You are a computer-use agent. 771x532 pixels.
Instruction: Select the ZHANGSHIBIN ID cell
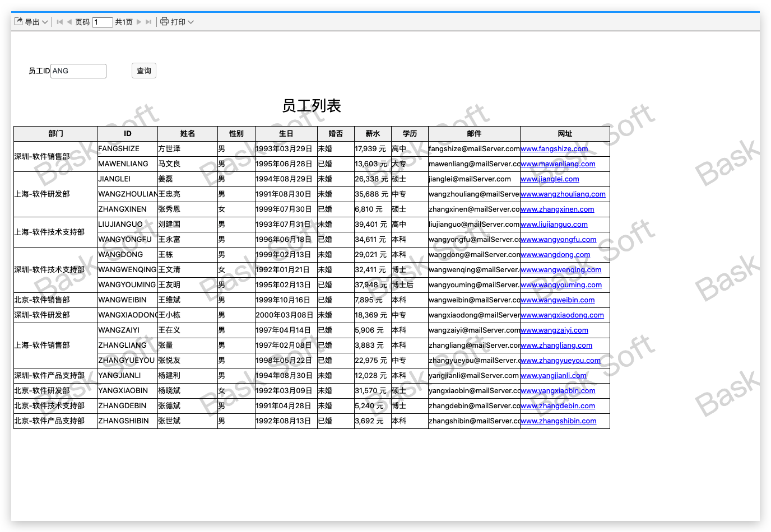(x=128, y=421)
